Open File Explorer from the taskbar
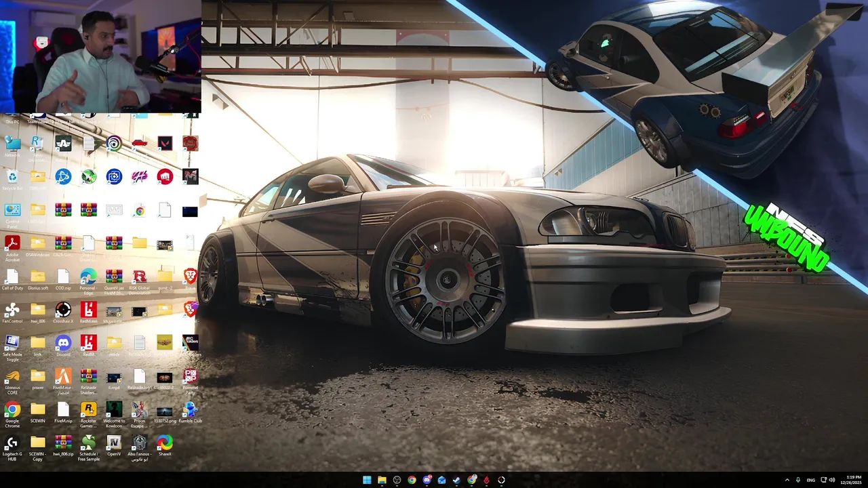Viewport: 868px width, 488px height. click(x=382, y=480)
